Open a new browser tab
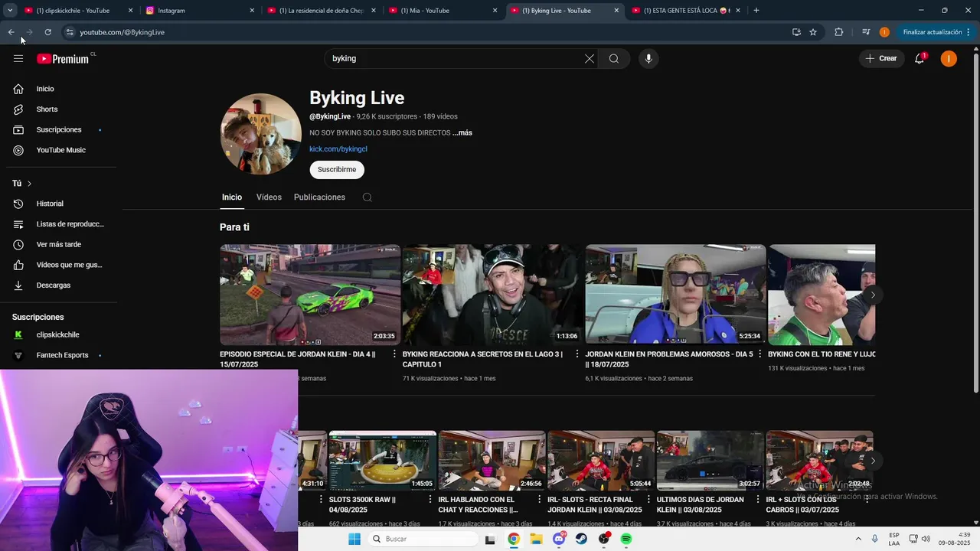 click(x=756, y=11)
